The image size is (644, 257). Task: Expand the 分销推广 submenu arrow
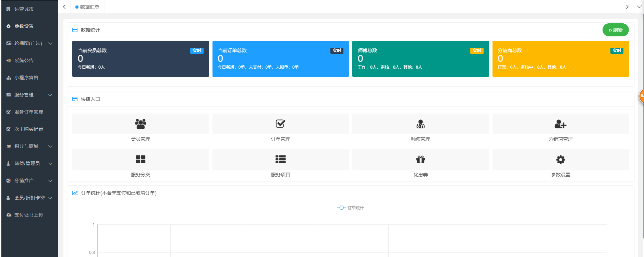pyautogui.click(x=50, y=180)
